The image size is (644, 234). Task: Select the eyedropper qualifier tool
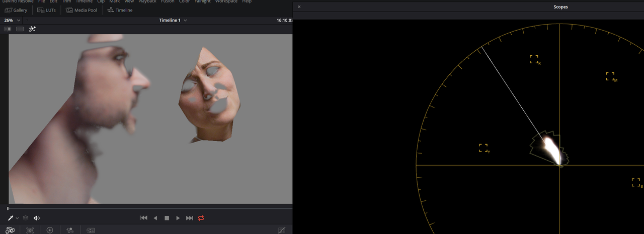[x=11, y=218]
